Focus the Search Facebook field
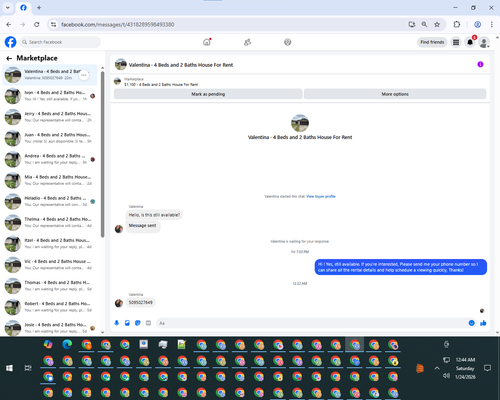 (60, 42)
